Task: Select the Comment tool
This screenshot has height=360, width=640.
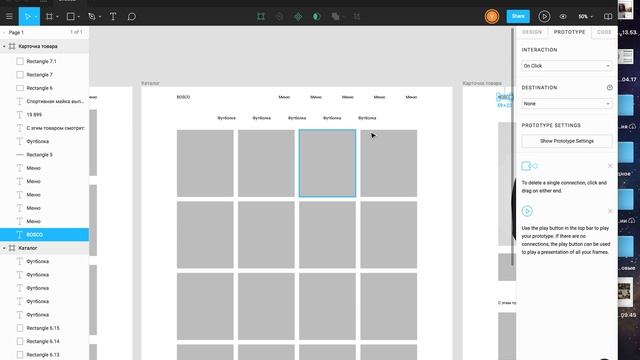Action: [131, 17]
